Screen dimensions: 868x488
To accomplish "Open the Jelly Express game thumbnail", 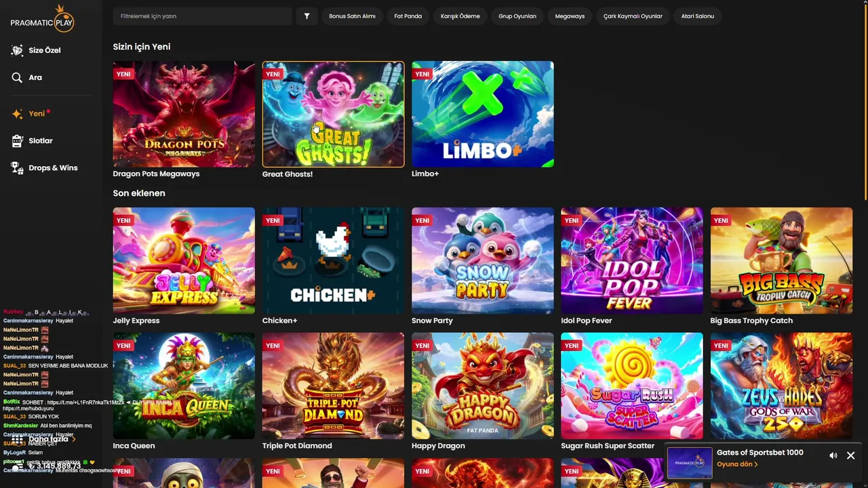I will [x=184, y=260].
